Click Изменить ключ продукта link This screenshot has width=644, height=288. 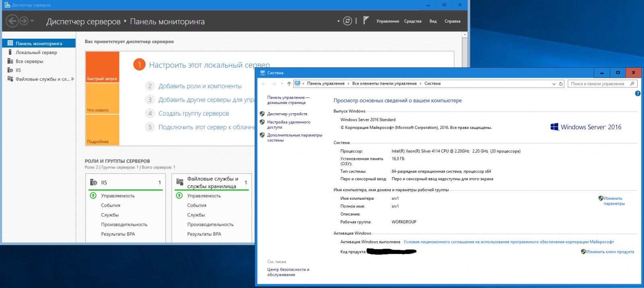[610, 252]
